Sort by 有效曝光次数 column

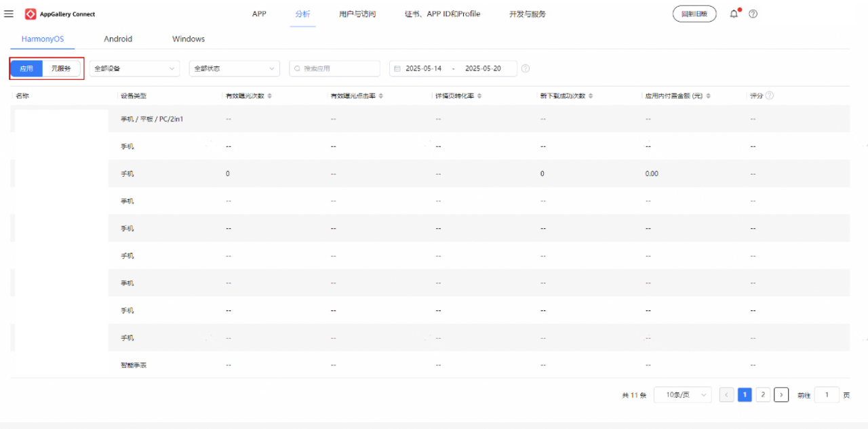click(269, 96)
